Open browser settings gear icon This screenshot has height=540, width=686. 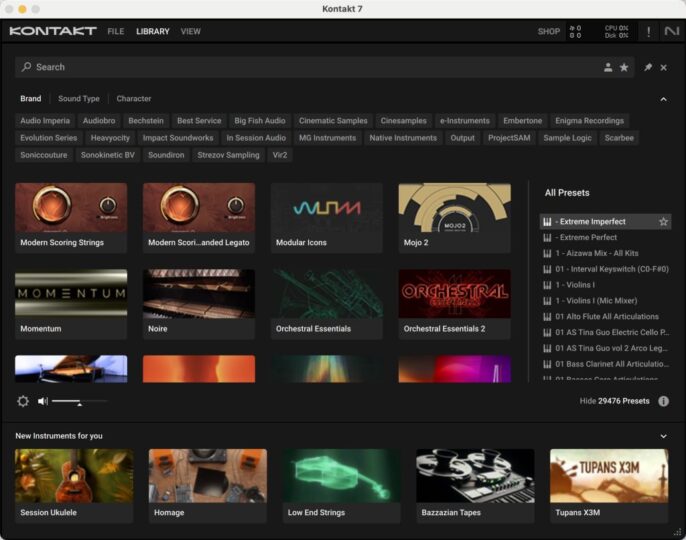(23, 401)
